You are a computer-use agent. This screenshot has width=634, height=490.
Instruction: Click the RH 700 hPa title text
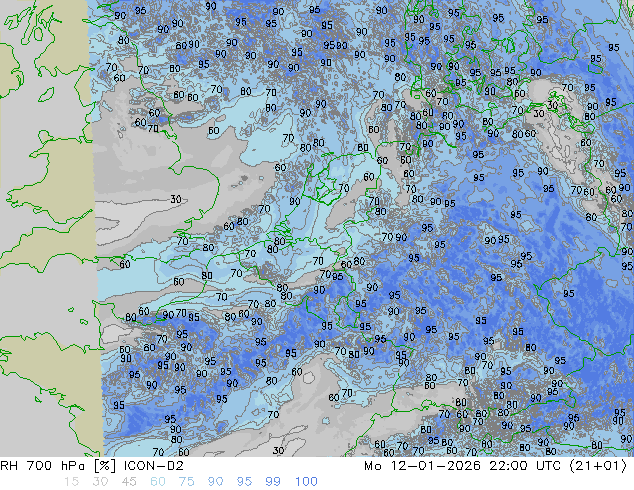click(40, 466)
